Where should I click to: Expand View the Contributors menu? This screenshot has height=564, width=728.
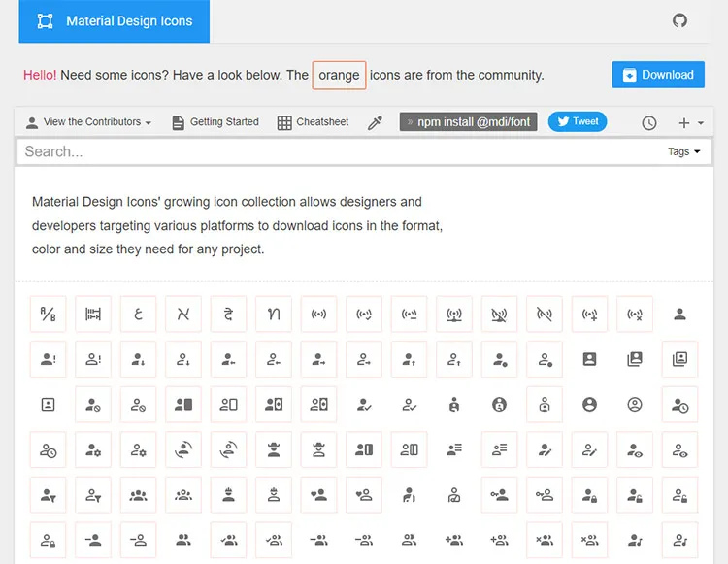[88, 122]
